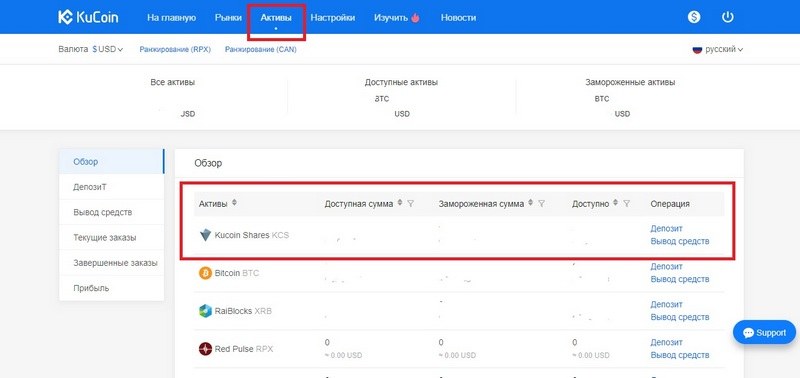Click the Операция column header
This screenshot has height=378, width=800.
(x=670, y=204)
